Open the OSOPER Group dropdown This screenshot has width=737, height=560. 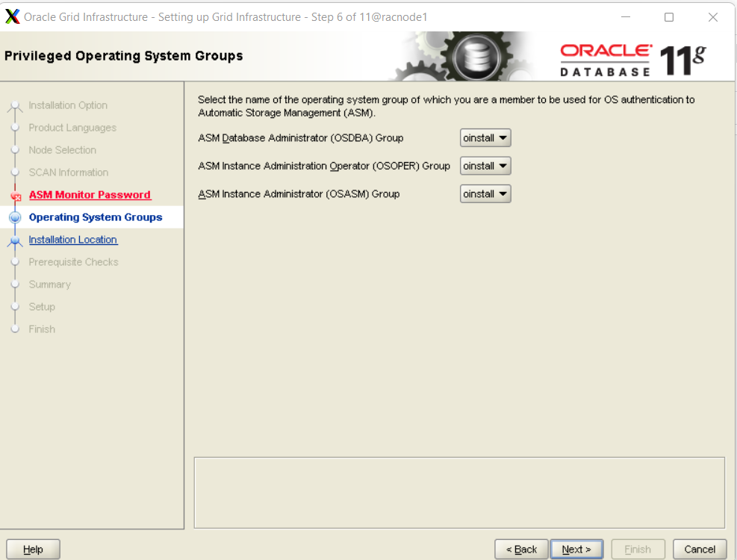point(485,166)
